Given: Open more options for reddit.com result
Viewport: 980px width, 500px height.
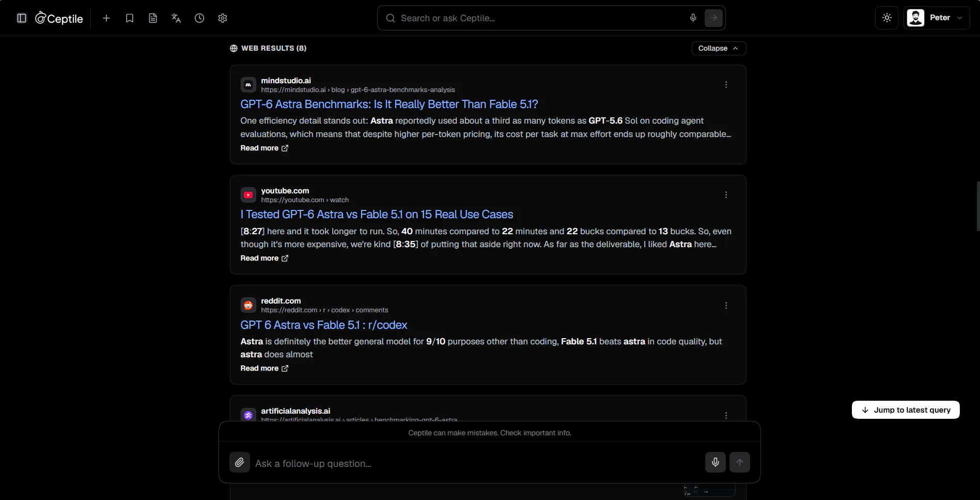Looking at the screenshot, I should (x=726, y=306).
